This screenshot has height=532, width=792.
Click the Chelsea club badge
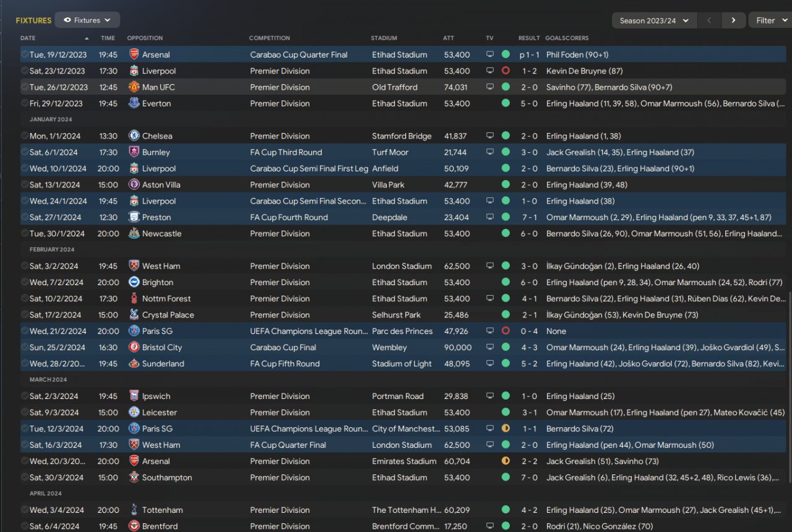pyautogui.click(x=134, y=136)
